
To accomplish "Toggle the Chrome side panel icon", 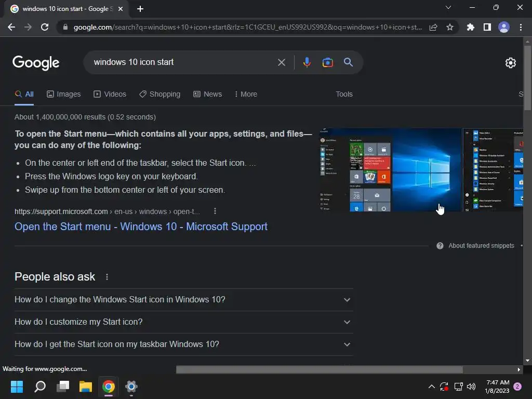I will click(487, 27).
